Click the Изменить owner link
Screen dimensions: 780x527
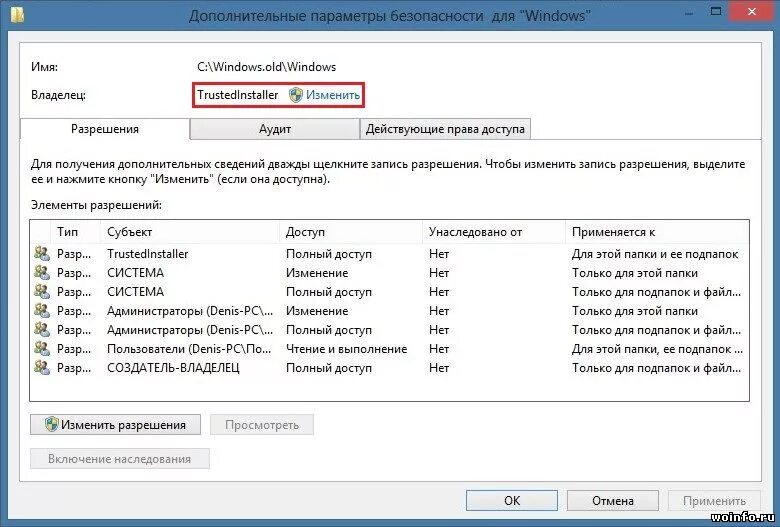click(332, 95)
